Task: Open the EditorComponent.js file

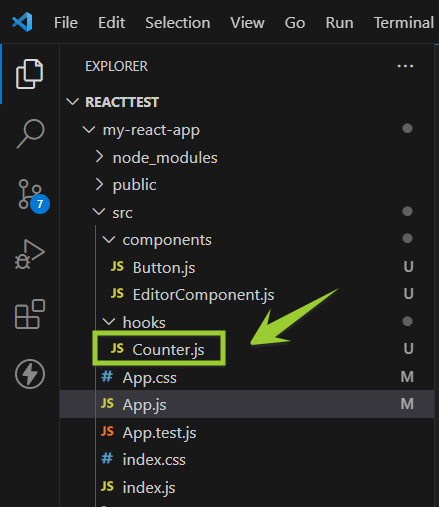Action: coord(203,295)
